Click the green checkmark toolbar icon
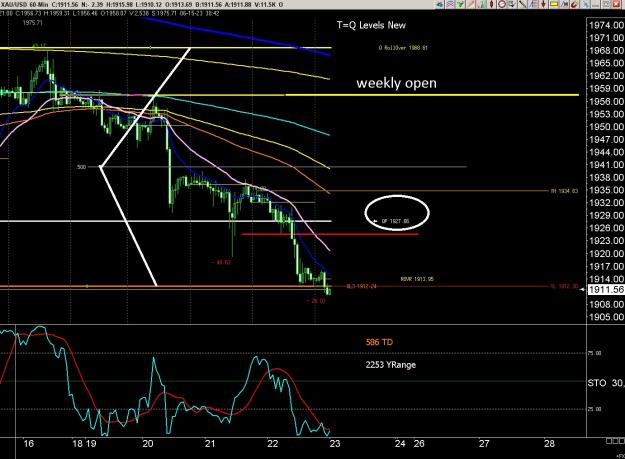Viewport: 625px width, 459px height. [460, 4]
